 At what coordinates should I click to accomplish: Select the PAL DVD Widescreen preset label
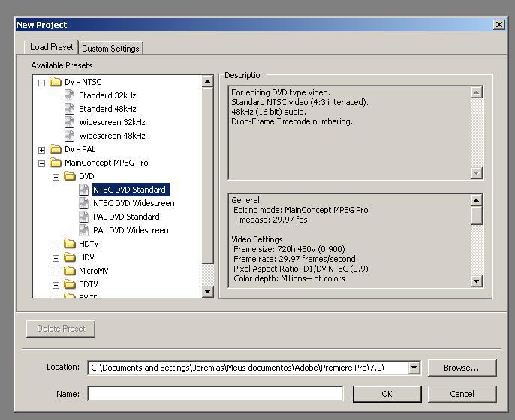coord(131,230)
